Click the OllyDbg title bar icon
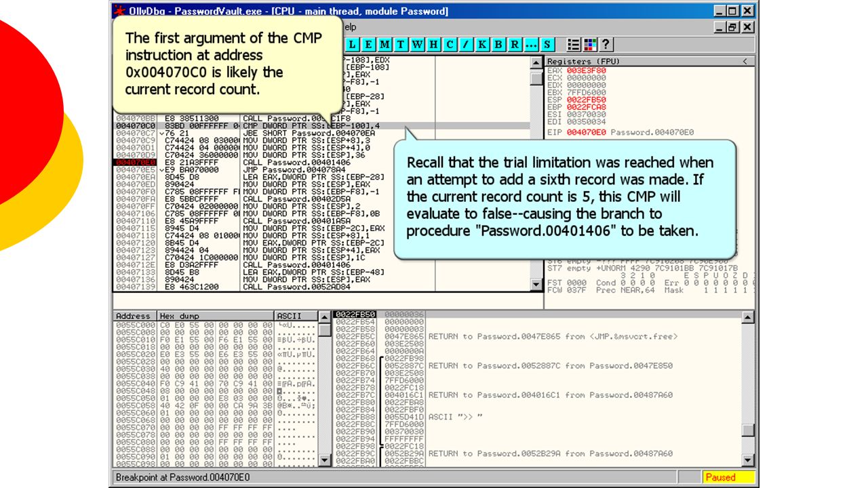Viewport: 868px width, 488px height. click(x=119, y=11)
